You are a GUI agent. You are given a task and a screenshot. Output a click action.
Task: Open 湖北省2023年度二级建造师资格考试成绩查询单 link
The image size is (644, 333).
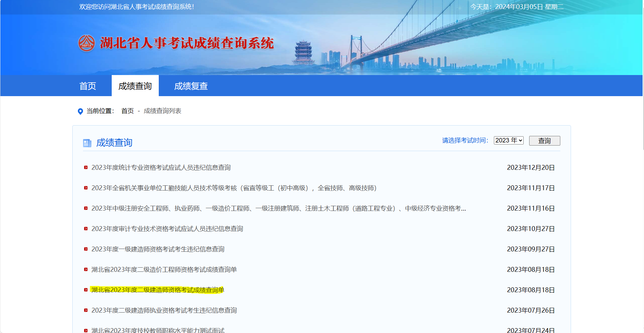pos(158,290)
